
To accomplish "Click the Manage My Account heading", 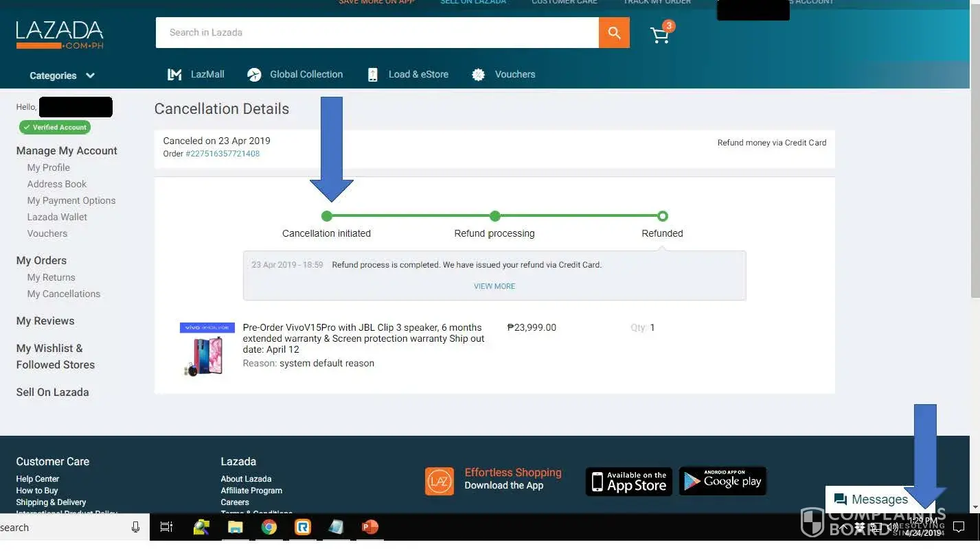I will click(x=67, y=151).
